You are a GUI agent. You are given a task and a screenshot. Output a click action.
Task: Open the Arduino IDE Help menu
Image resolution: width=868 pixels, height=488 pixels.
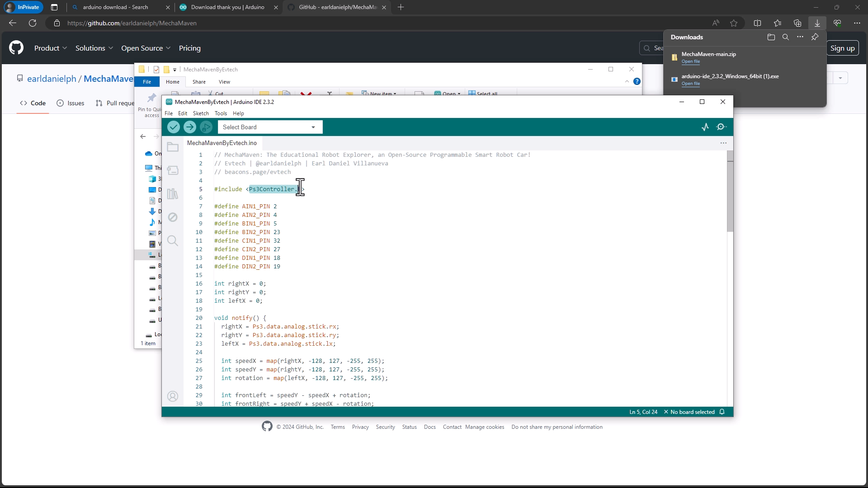tap(238, 113)
